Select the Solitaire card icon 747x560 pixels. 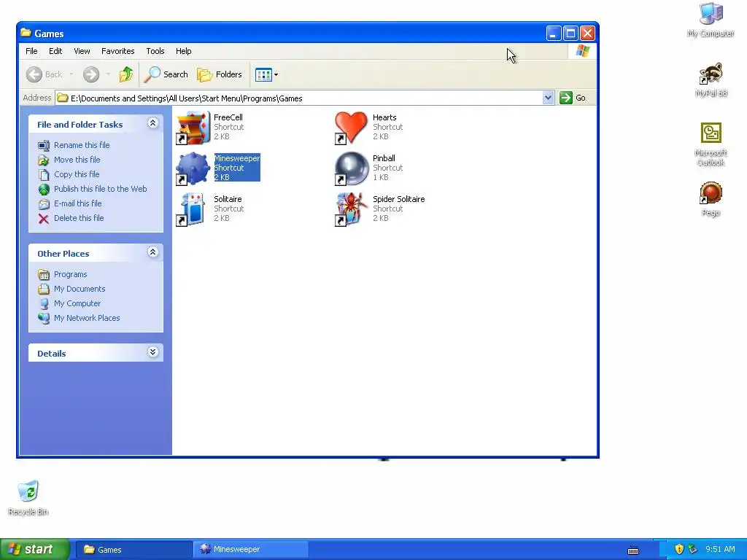click(193, 209)
